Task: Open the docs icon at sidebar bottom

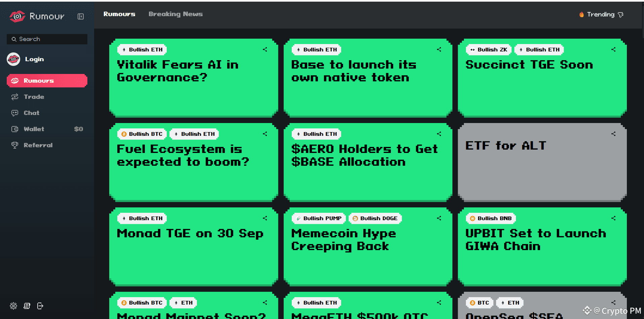Action: pos(27,306)
